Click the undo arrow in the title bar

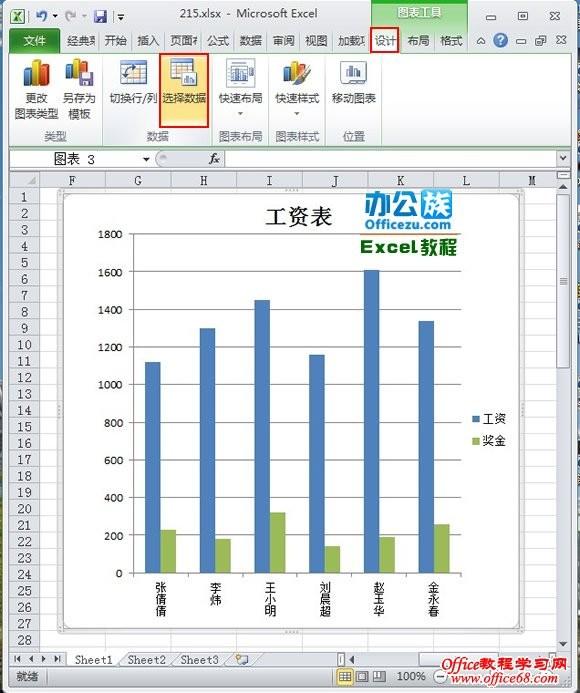pyautogui.click(x=42, y=16)
